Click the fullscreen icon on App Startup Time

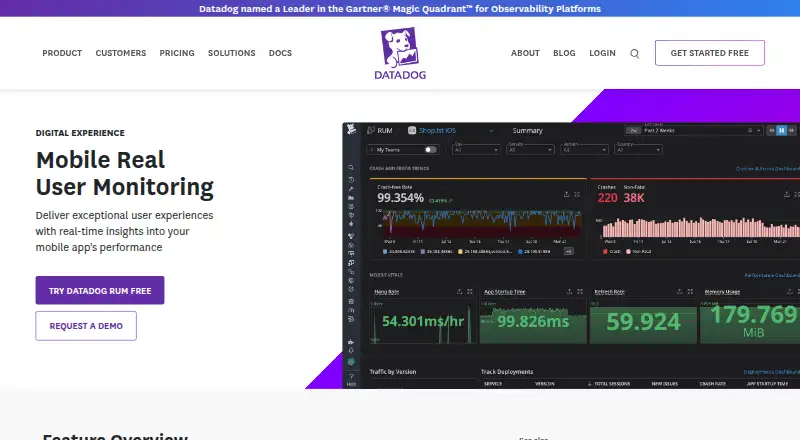pyautogui.click(x=580, y=291)
